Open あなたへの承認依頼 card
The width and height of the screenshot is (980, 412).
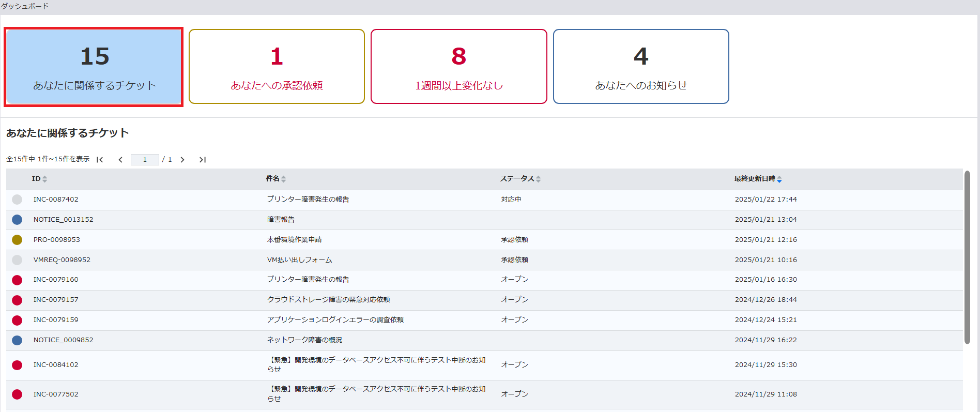pyautogui.click(x=277, y=67)
